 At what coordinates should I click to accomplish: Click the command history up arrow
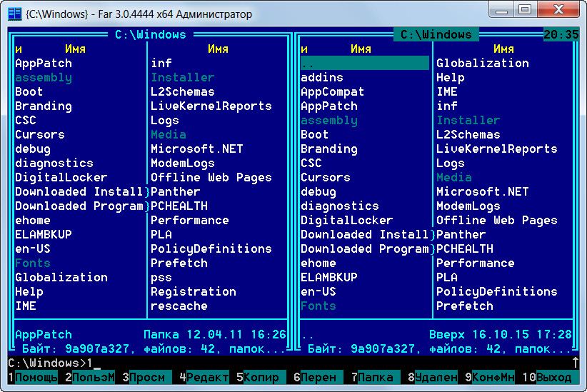pyautogui.click(x=576, y=363)
